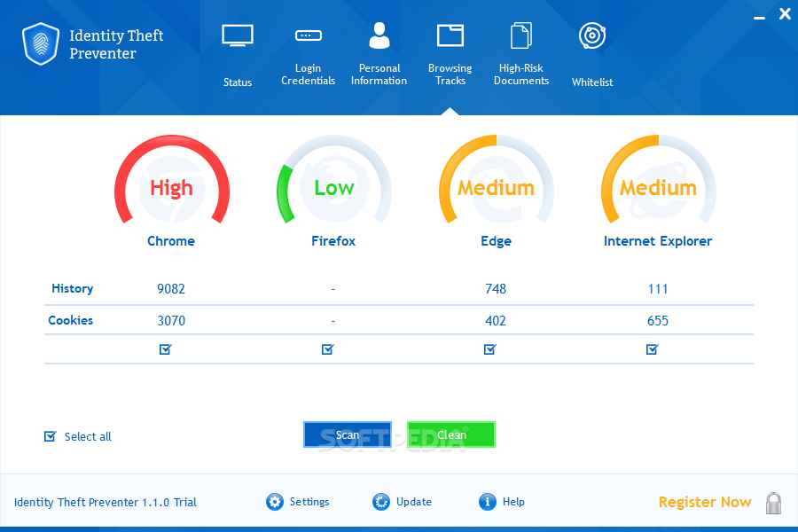Open the Login Credentials icon

coord(308,35)
